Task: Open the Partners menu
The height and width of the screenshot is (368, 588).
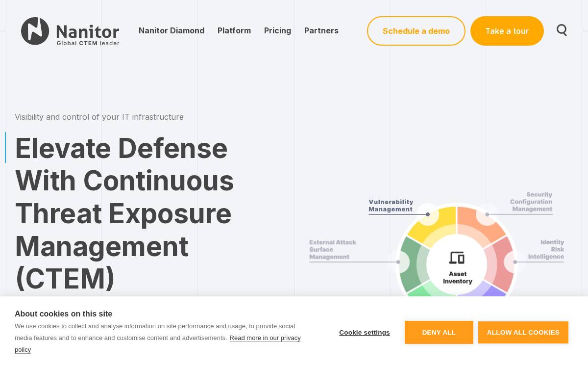Action: coord(321,30)
